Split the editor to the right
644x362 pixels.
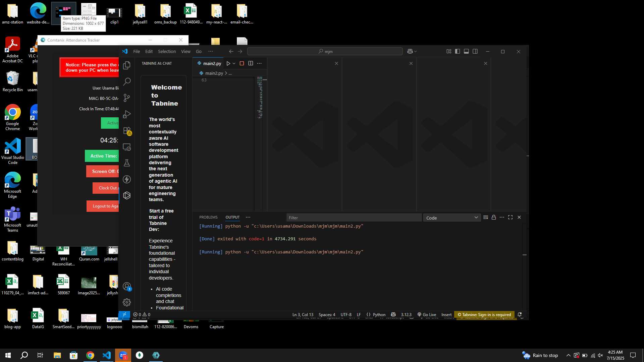click(x=251, y=63)
